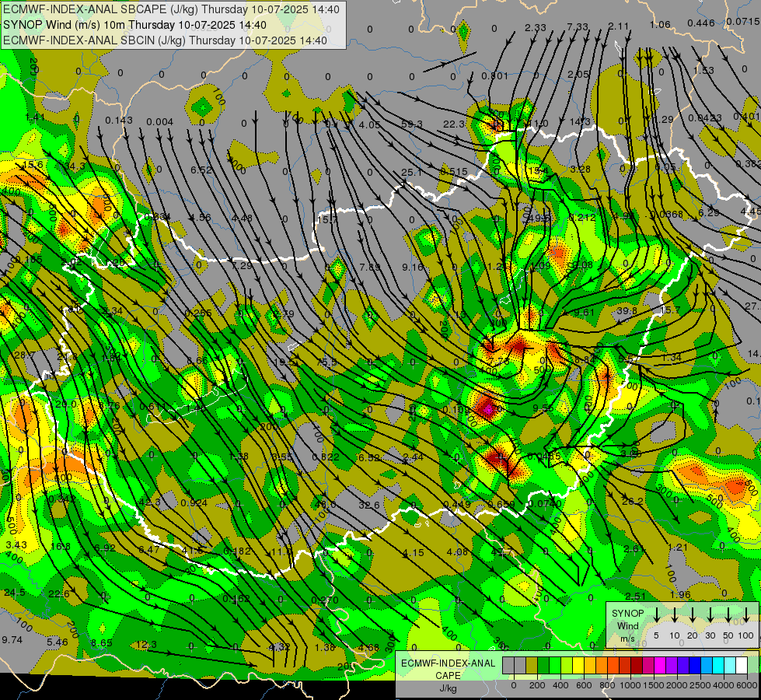Pick the white swatch before 6000 tick
Image resolution: width=761 pixels, height=700 pixels.
click(742, 665)
